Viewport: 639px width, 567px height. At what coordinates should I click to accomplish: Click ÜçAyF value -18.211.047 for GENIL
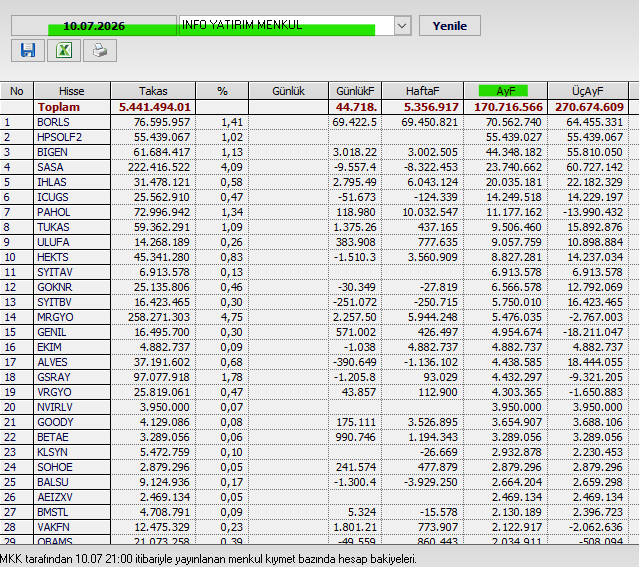coord(593,332)
